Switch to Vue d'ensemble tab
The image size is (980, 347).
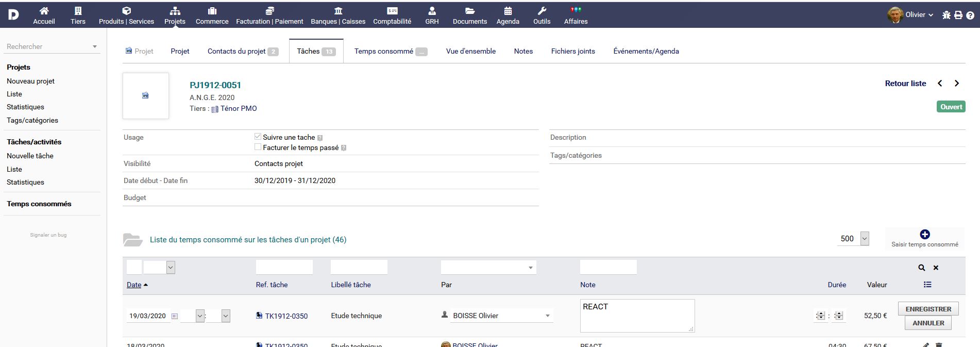tap(471, 51)
